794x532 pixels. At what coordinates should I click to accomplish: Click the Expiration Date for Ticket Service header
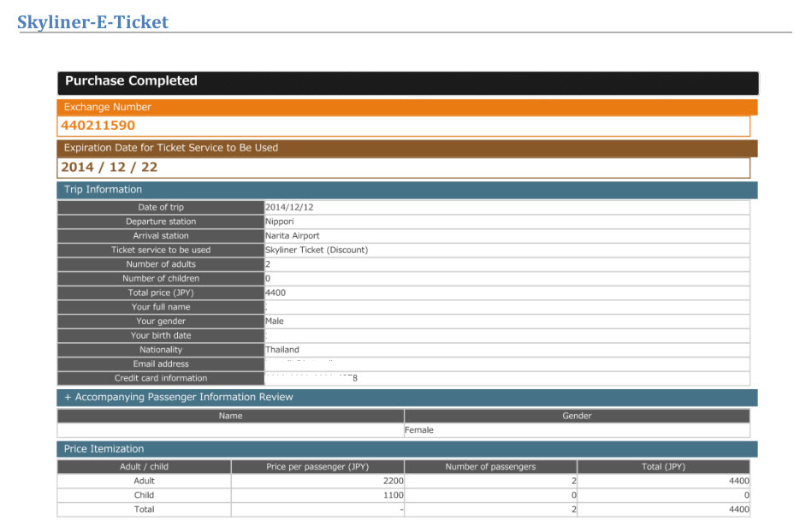[407, 148]
